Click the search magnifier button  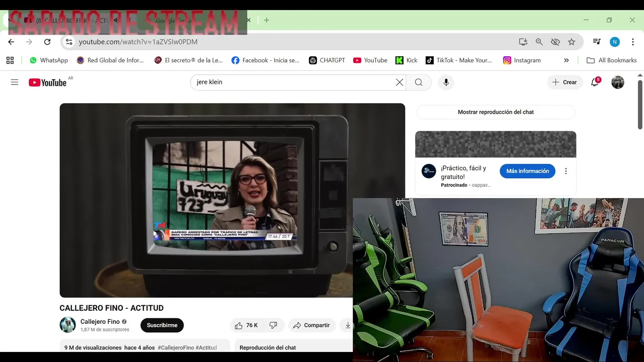click(419, 82)
